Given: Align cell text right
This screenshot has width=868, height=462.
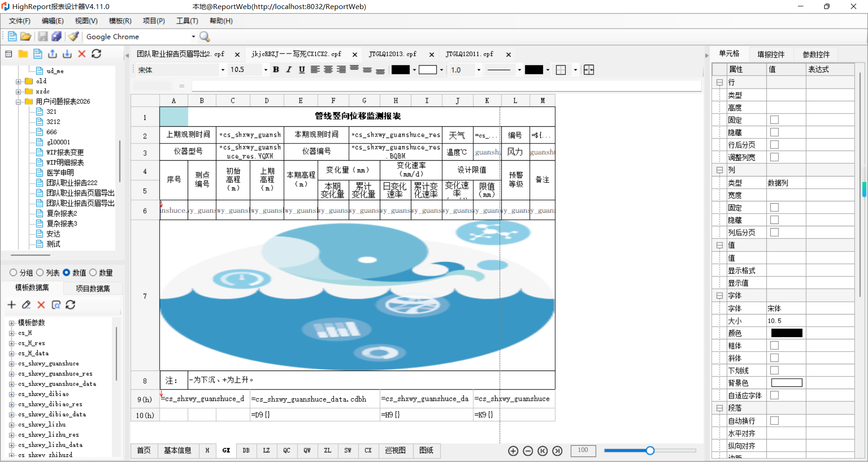Looking at the screenshot, I should [341, 70].
